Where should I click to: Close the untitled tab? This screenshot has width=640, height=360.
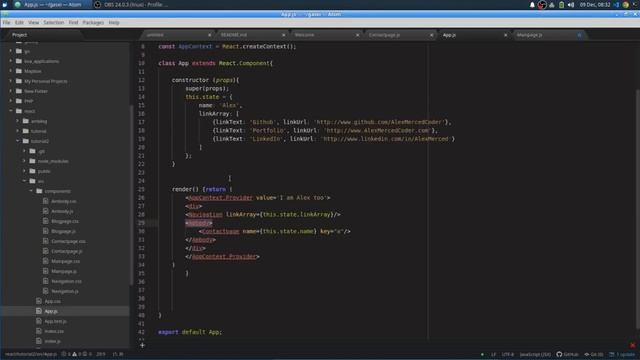click(x=209, y=35)
